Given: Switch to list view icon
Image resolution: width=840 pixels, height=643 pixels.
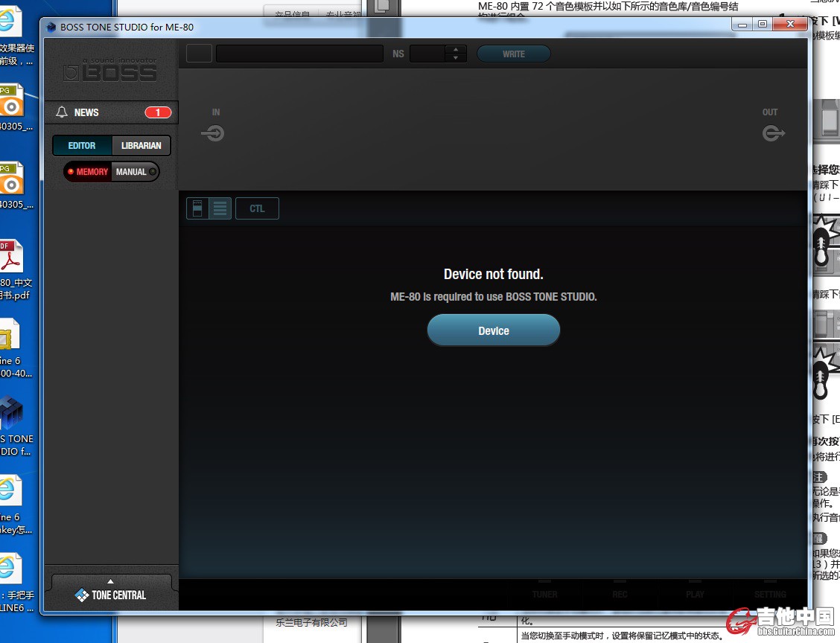Looking at the screenshot, I should point(220,208).
